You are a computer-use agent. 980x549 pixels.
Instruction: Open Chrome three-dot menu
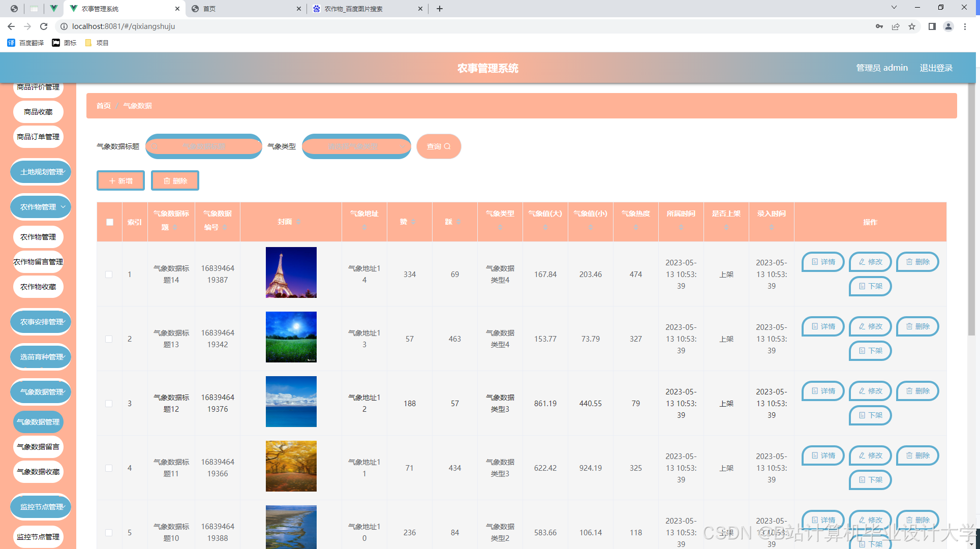click(x=965, y=26)
